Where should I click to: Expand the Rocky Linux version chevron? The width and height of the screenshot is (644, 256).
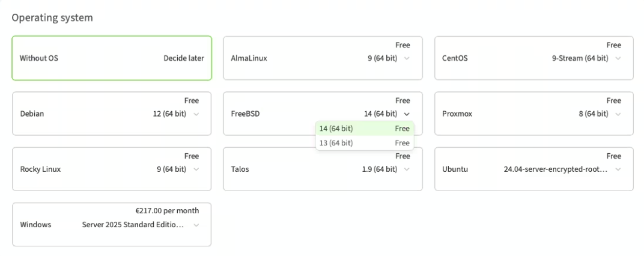[196, 169]
